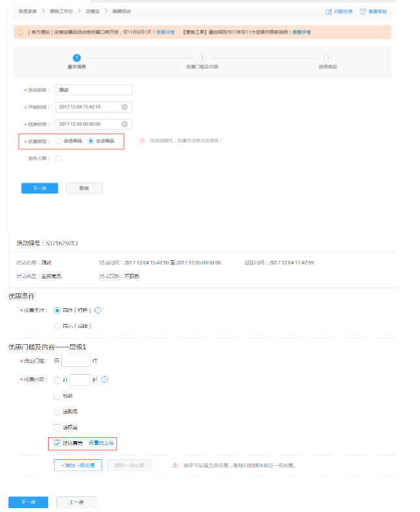Click the 问题反馈 edit icon
420x512 pixels.
(x=328, y=12)
